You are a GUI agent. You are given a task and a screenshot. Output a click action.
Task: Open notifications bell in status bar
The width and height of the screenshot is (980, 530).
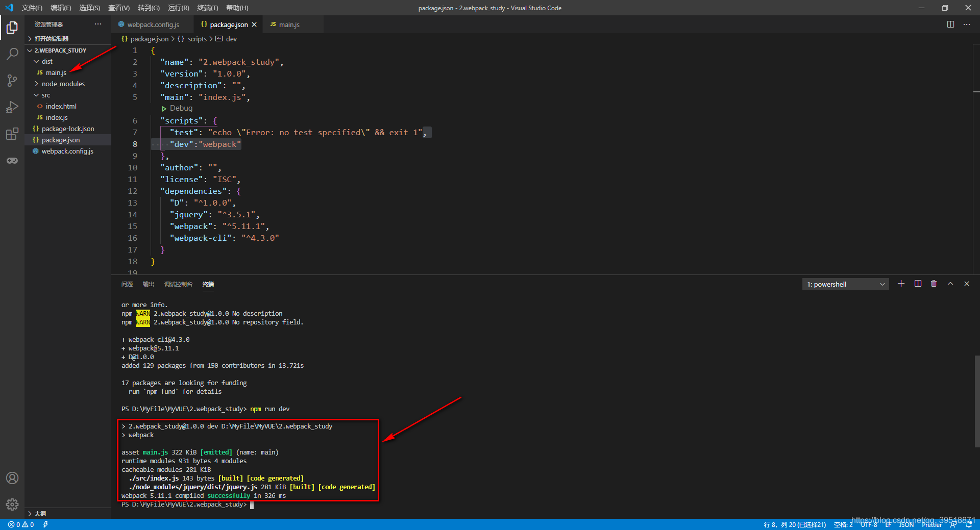pyautogui.click(x=969, y=524)
